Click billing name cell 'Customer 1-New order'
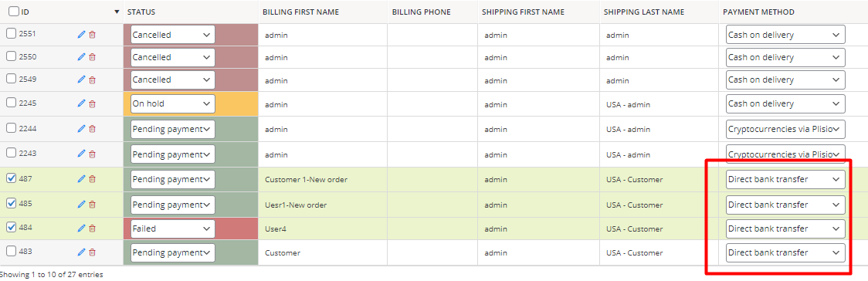This screenshot has width=868, height=281. pos(306,179)
